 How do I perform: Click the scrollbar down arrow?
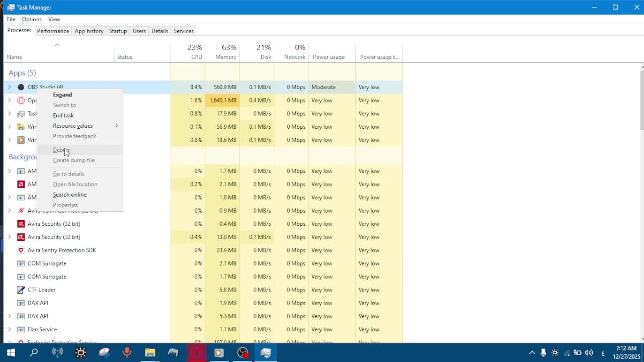(x=642, y=339)
